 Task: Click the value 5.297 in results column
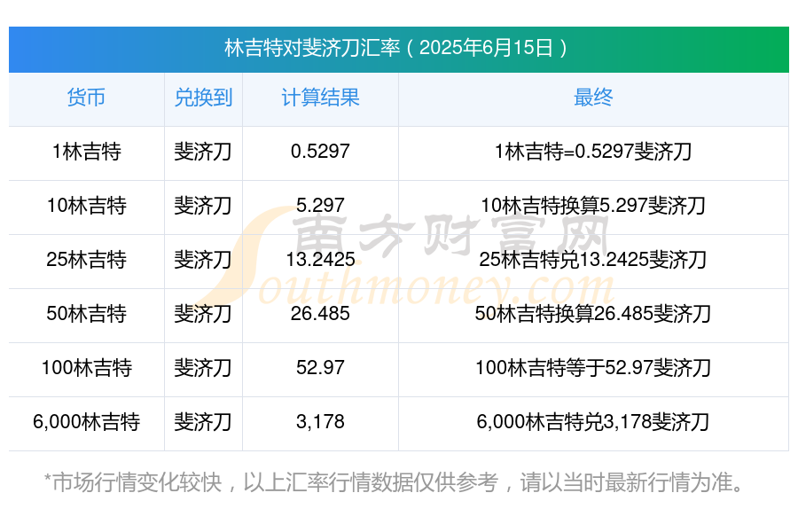[320, 206]
